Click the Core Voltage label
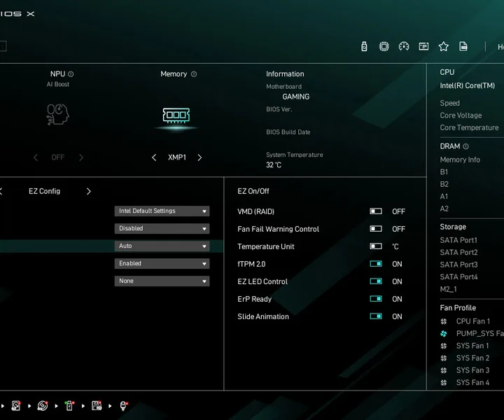 [461, 115]
